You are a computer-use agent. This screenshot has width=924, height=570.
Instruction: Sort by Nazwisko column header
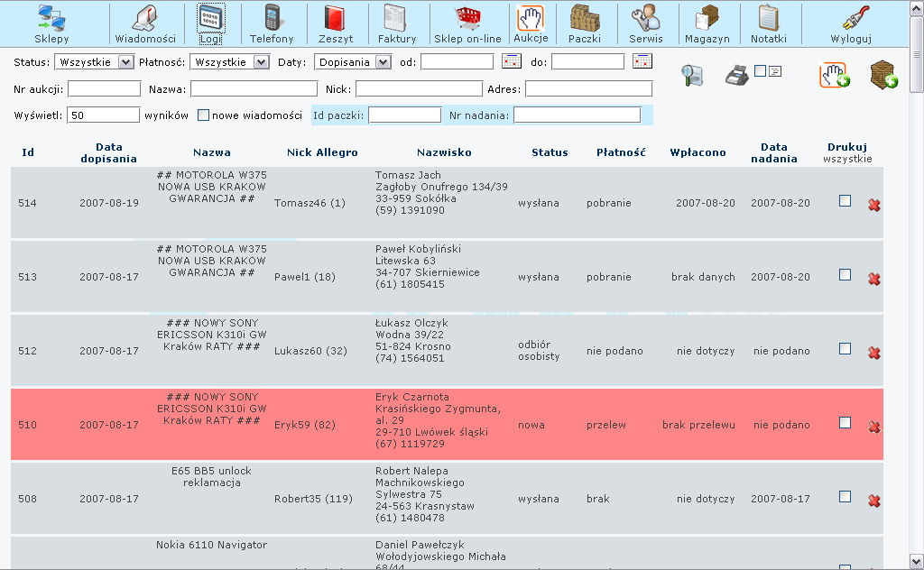pyautogui.click(x=444, y=152)
